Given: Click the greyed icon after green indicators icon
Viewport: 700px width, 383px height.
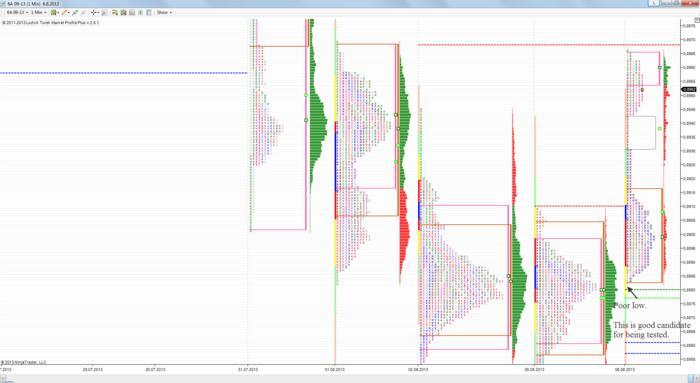Looking at the screenshot, I should pos(132,12).
